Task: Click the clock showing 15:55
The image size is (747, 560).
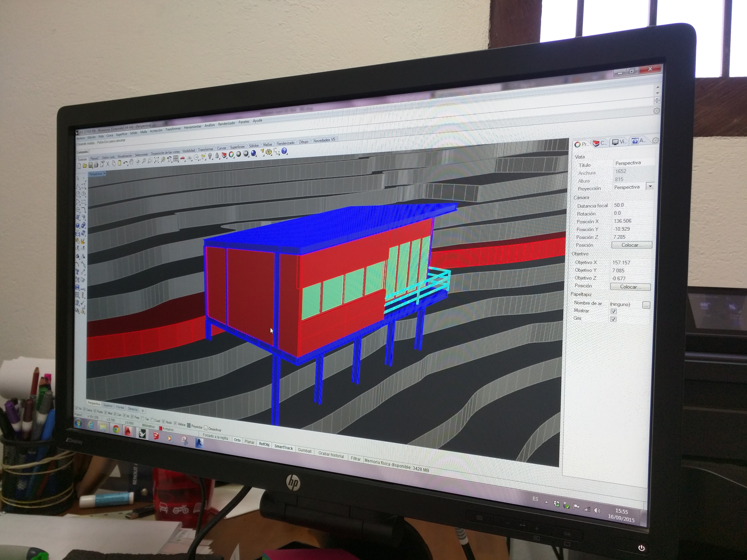Action: click(621, 511)
